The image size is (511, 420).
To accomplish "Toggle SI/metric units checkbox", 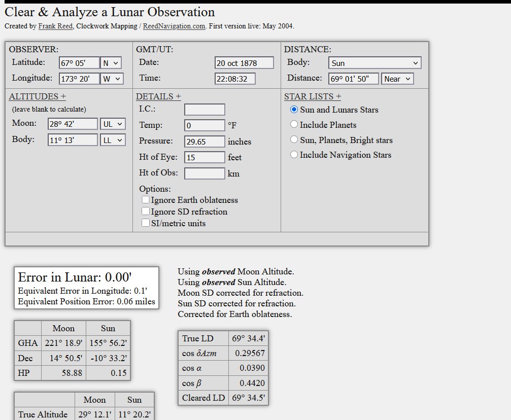I will coord(146,223).
